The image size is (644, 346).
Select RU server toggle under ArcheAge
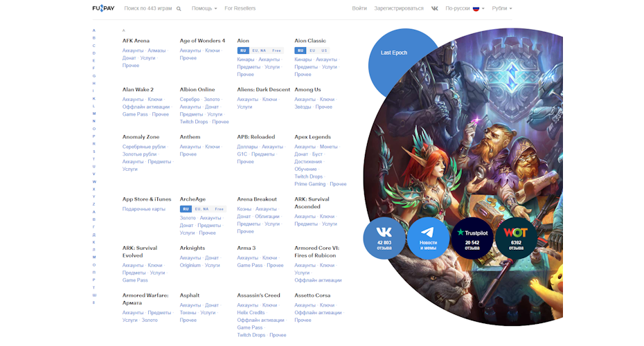[186, 209]
